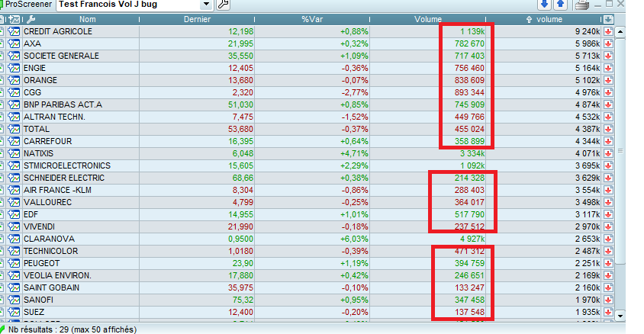The height and width of the screenshot is (334, 644).
Task: Expand the Test Francois Vol J bug dropdown
Action: pos(206,5)
